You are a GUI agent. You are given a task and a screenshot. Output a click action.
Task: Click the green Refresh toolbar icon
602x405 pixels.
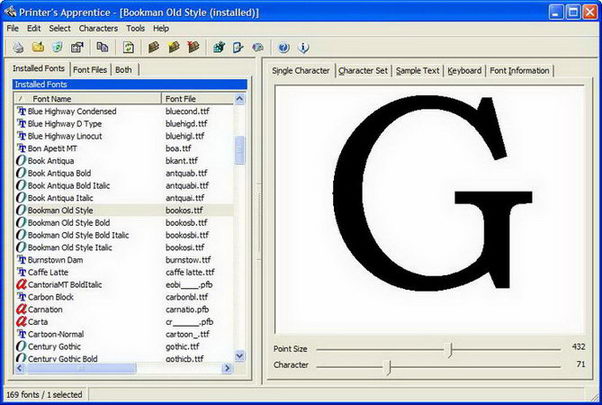(x=129, y=47)
